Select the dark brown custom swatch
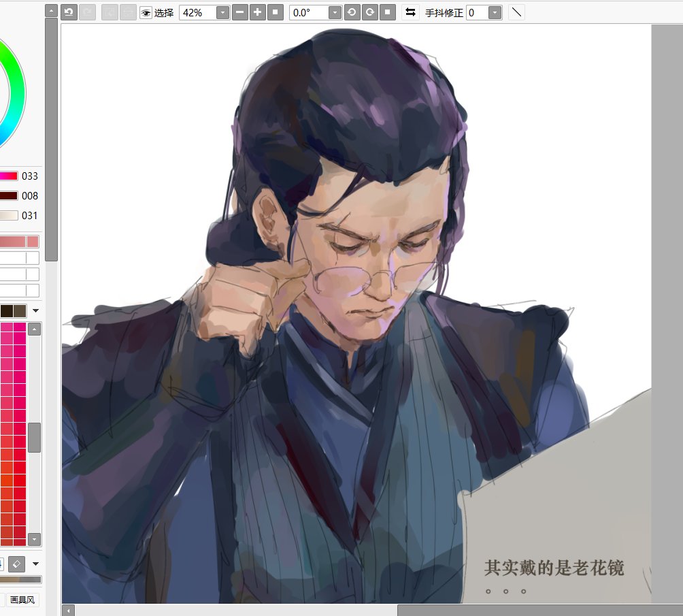This screenshot has width=683, height=616. click(7, 311)
